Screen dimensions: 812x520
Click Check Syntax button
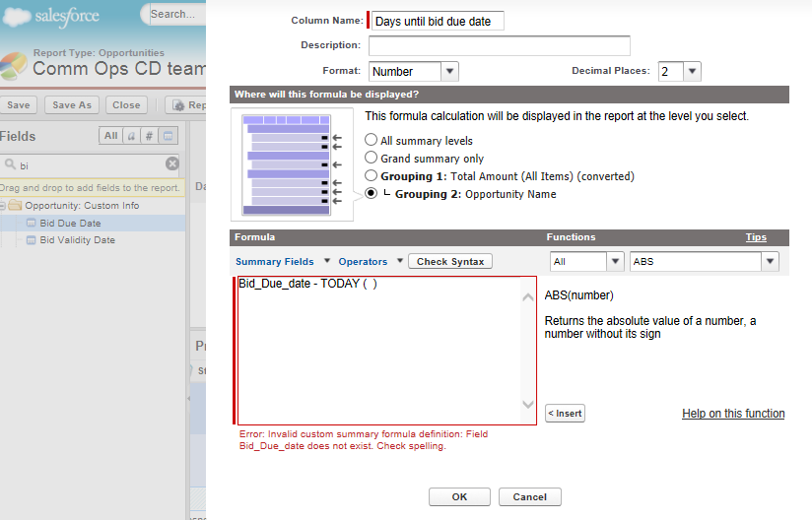click(x=450, y=261)
